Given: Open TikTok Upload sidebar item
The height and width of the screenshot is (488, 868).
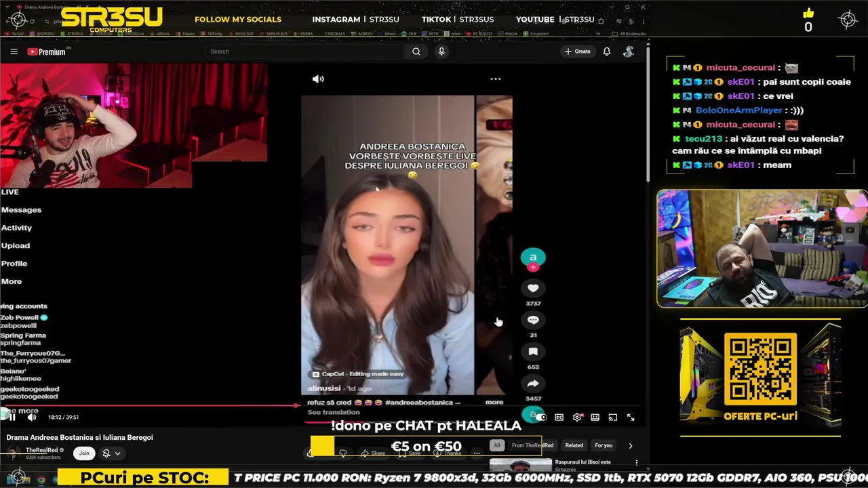Looking at the screenshot, I should coord(15,245).
